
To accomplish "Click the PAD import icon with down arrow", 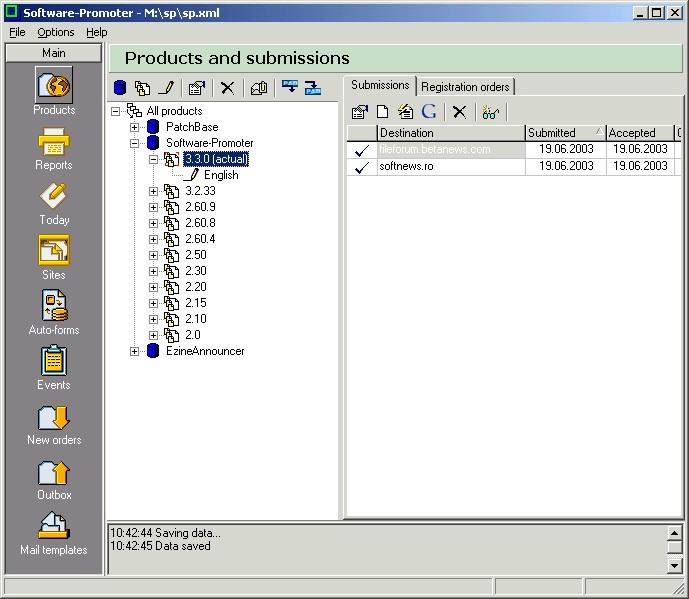I will [290, 87].
